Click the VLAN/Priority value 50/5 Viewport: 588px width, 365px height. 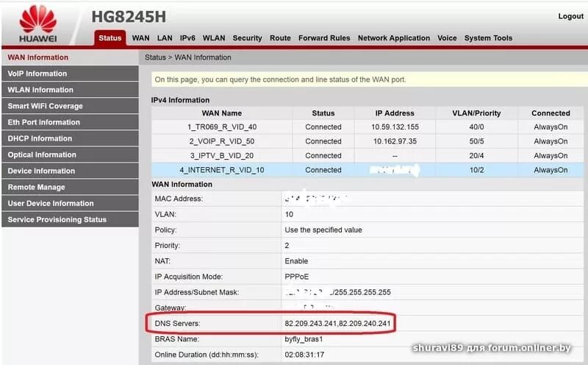point(476,141)
